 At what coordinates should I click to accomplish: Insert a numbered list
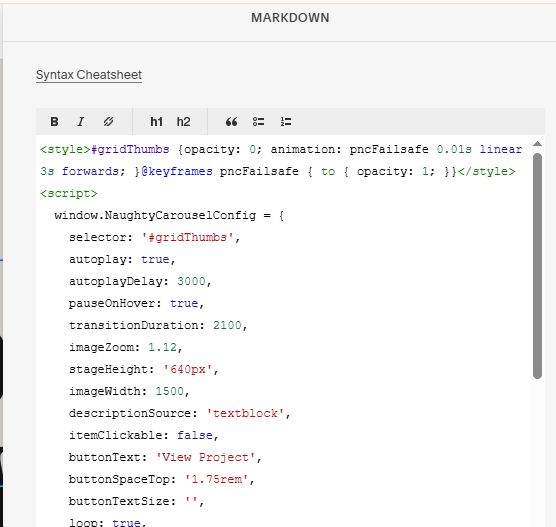(x=286, y=122)
